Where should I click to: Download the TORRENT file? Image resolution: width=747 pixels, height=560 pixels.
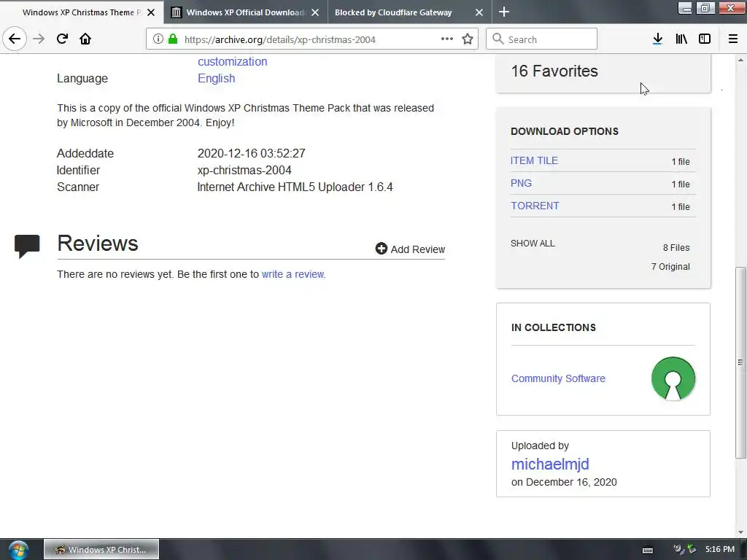(x=535, y=206)
